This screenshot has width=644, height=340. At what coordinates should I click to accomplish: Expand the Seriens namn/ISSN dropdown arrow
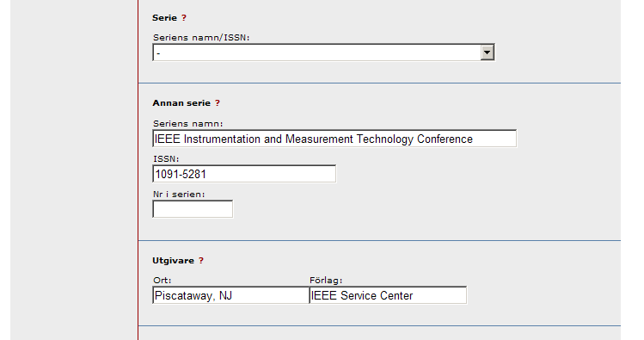(x=488, y=53)
